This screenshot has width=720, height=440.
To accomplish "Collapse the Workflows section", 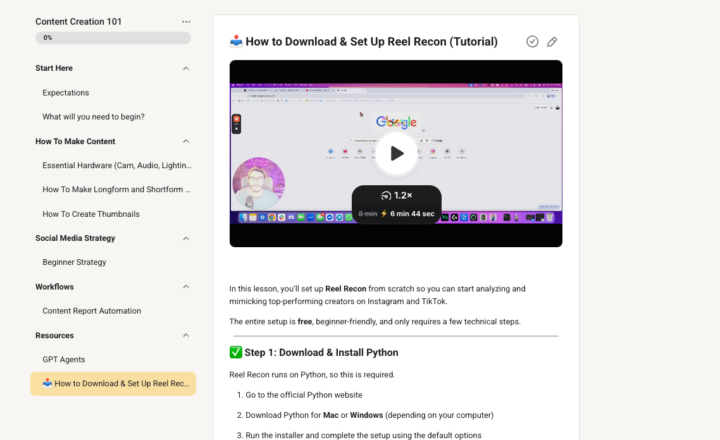I will pyautogui.click(x=186, y=287).
